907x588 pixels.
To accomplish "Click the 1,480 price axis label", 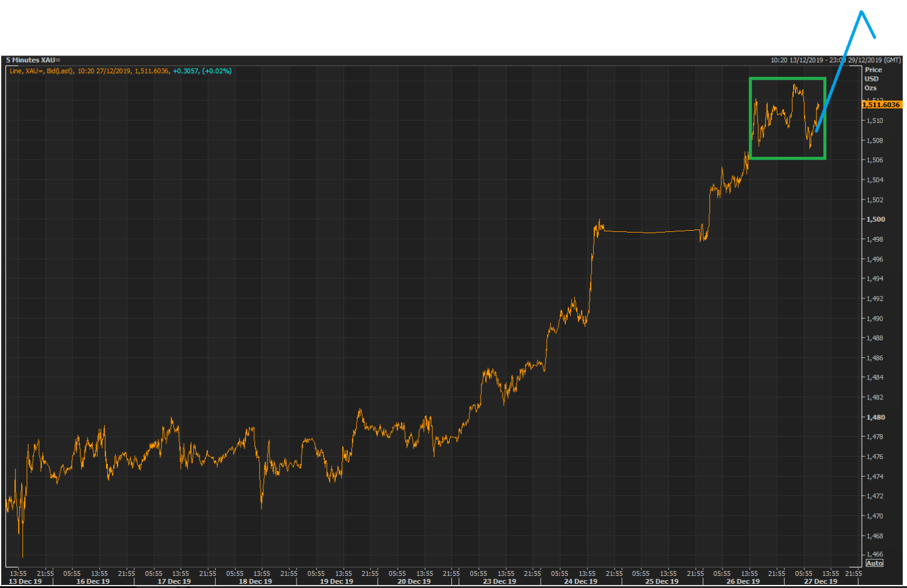I will pyautogui.click(x=876, y=417).
